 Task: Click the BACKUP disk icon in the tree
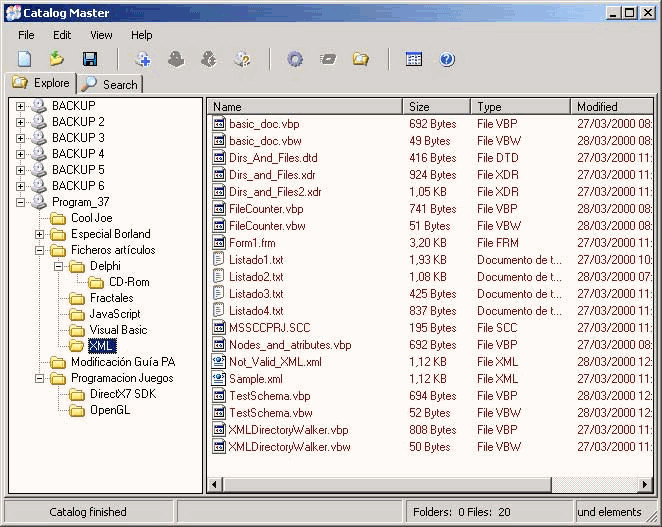(x=39, y=106)
